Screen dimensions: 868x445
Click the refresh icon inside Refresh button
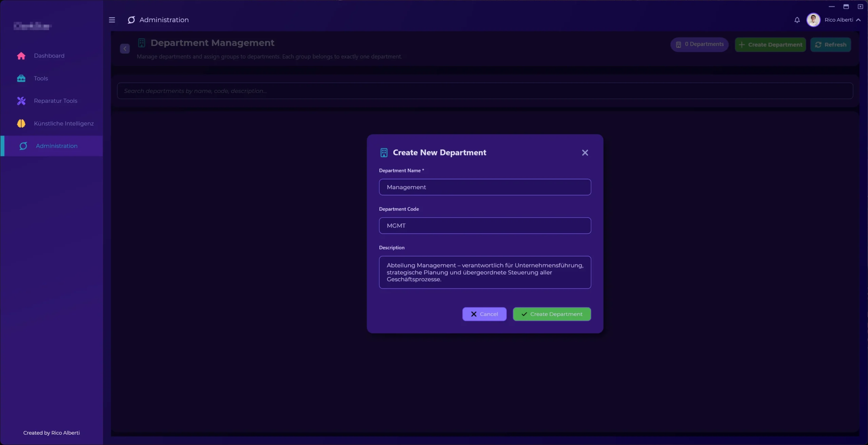[x=818, y=44]
